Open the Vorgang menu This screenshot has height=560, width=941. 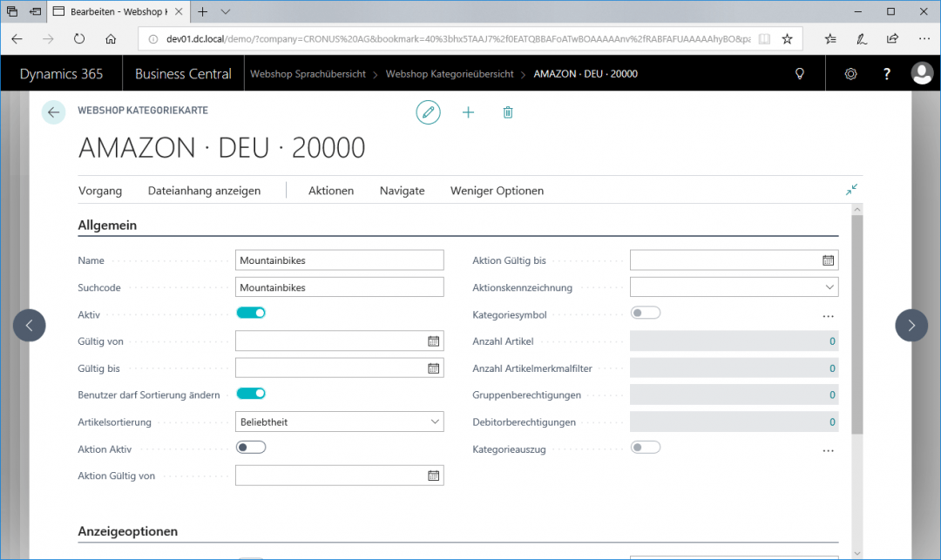[x=100, y=191]
